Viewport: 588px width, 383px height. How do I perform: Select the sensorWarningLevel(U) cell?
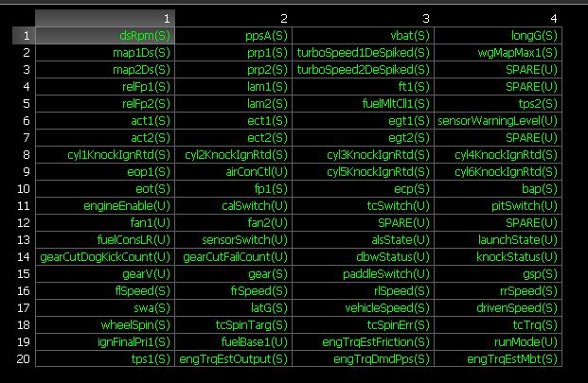point(498,120)
